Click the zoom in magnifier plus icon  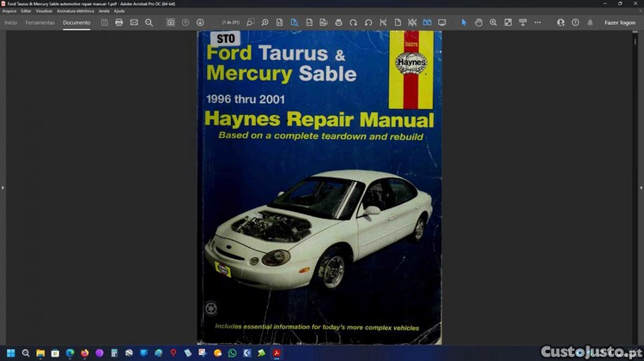coord(493,22)
